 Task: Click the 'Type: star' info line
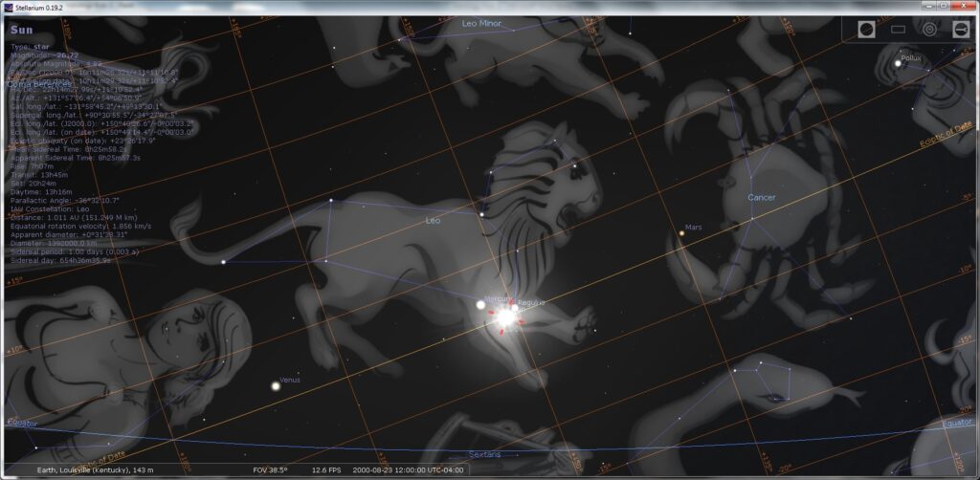[x=30, y=47]
